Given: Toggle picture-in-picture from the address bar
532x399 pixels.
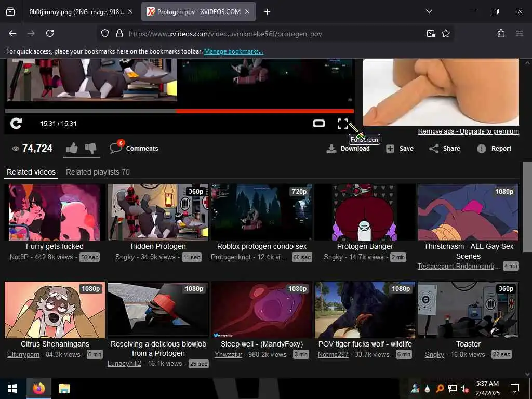Looking at the screenshot, I should [x=431, y=33].
